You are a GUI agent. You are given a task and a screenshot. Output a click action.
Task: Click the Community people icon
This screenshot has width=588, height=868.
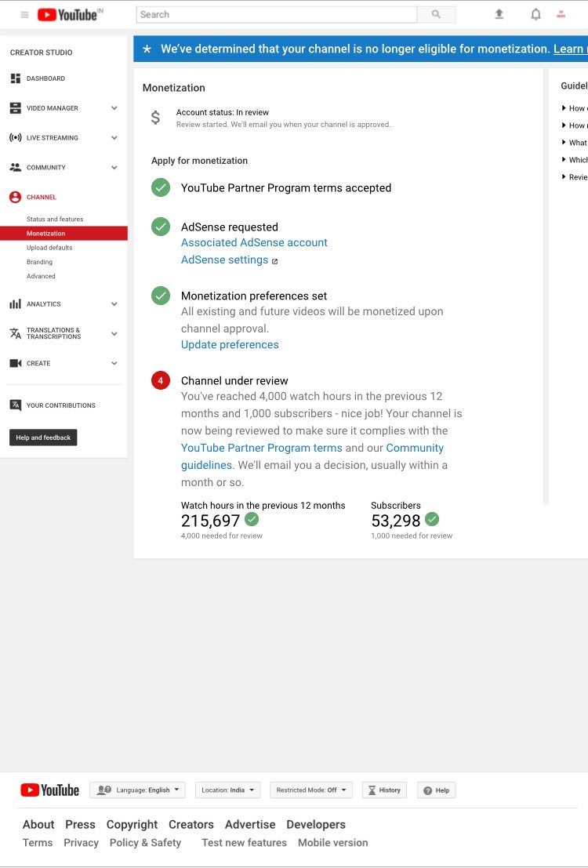click(x=16, y=167)
